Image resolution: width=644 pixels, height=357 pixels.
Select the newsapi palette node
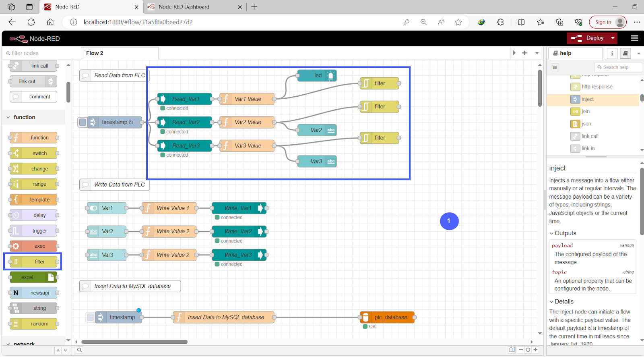[x=33, y=293]
